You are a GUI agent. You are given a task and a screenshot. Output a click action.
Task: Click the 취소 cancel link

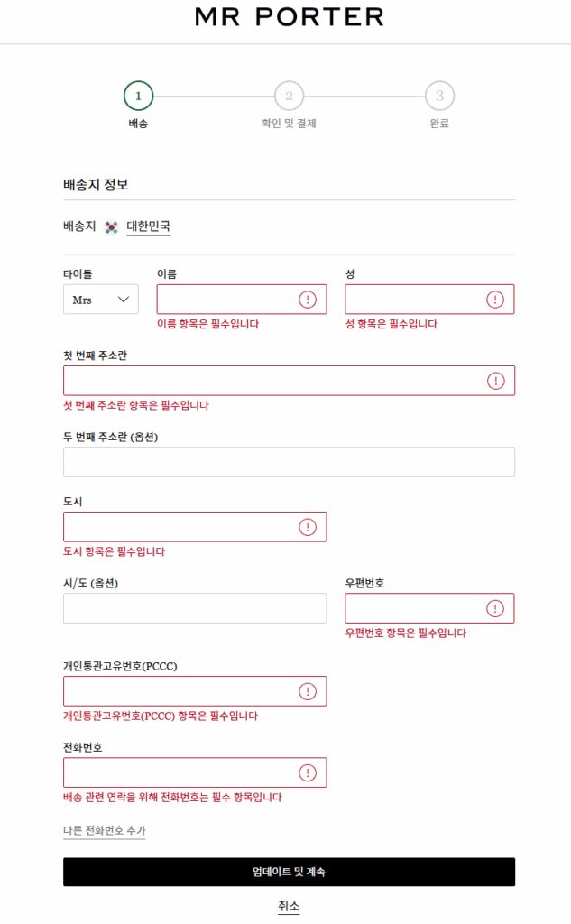(289, 906)
